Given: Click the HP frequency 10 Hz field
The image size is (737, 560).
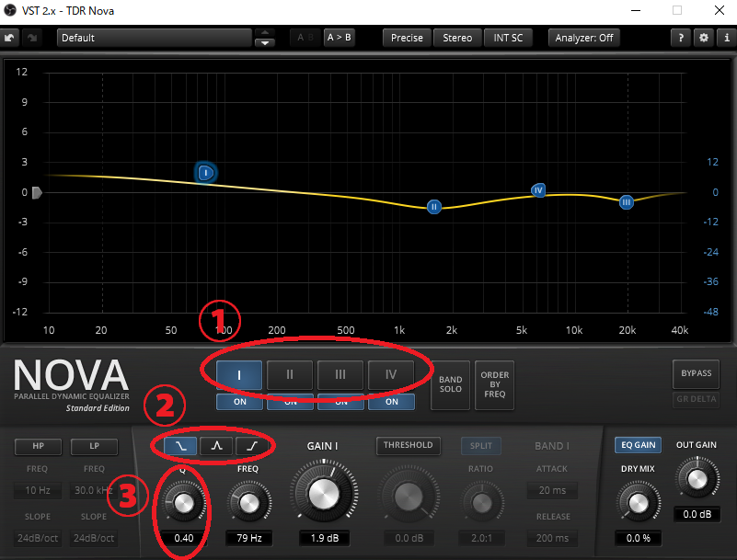Looking at the screenshot, I should click(38, 490).
